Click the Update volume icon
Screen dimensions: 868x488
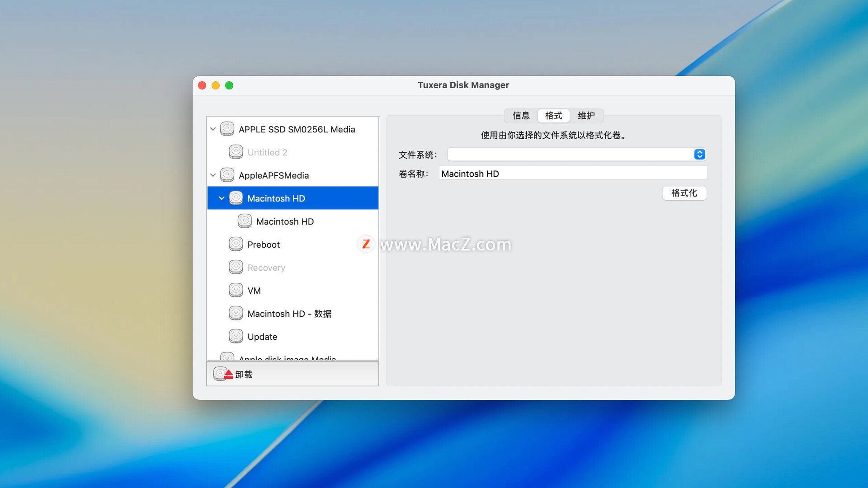[236, 336]
